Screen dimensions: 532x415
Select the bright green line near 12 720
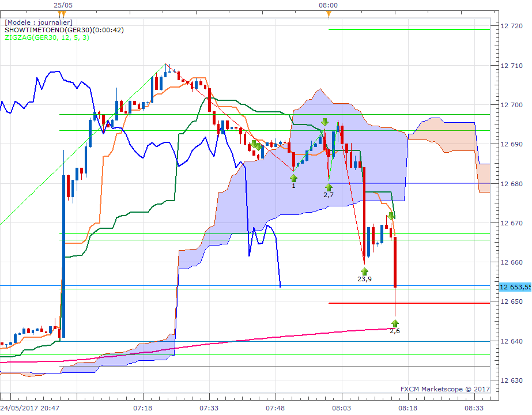[x=409, y=29]
